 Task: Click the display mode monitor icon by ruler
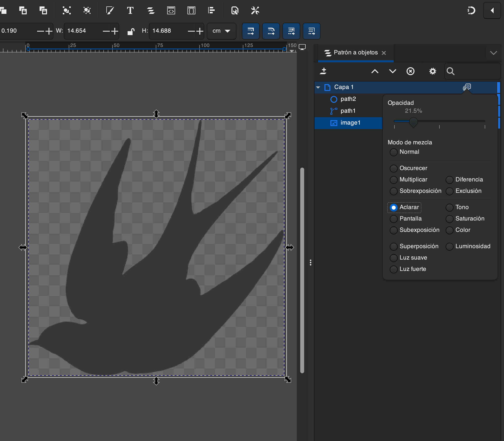[302, 47]
